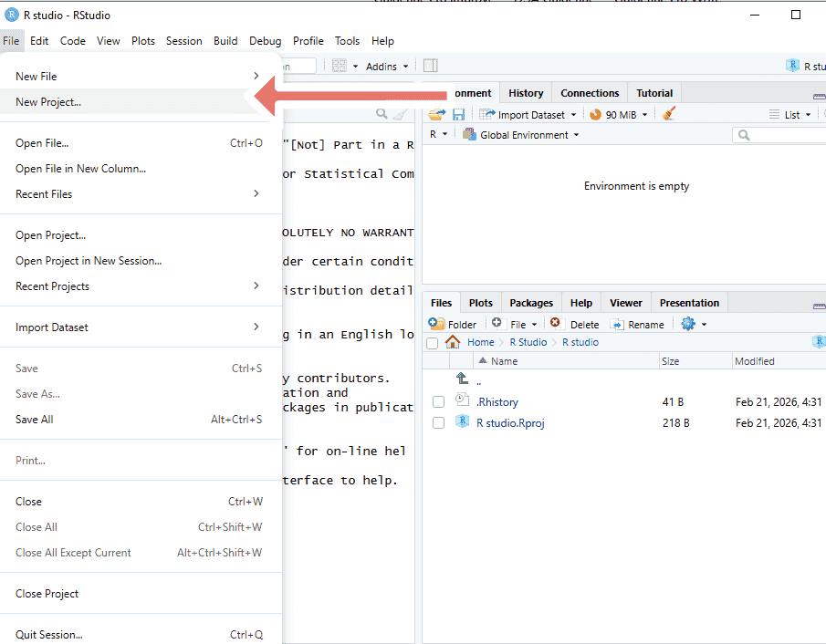Open the R language dropdown in Environment
The width and height of the screenshot is (826, 644).
click(438, 134)
